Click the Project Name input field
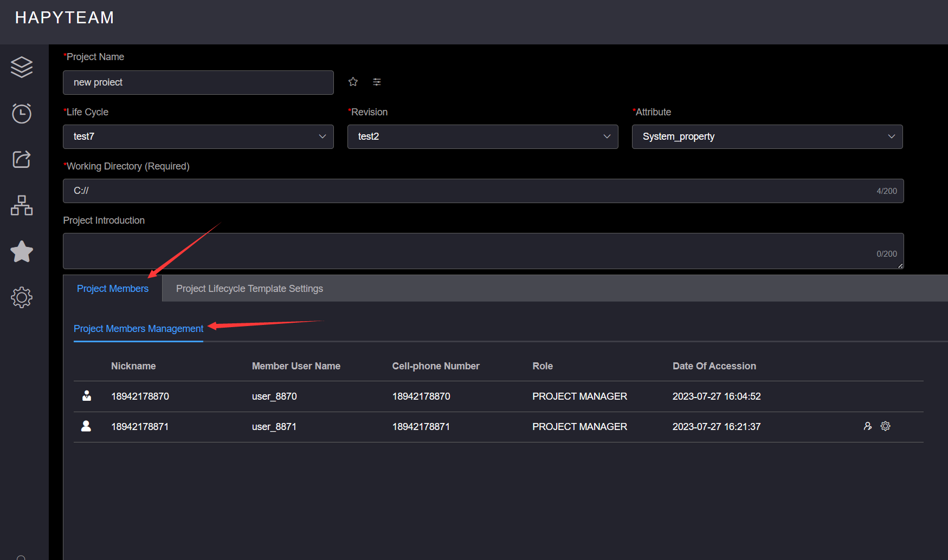 click(198, 82)
